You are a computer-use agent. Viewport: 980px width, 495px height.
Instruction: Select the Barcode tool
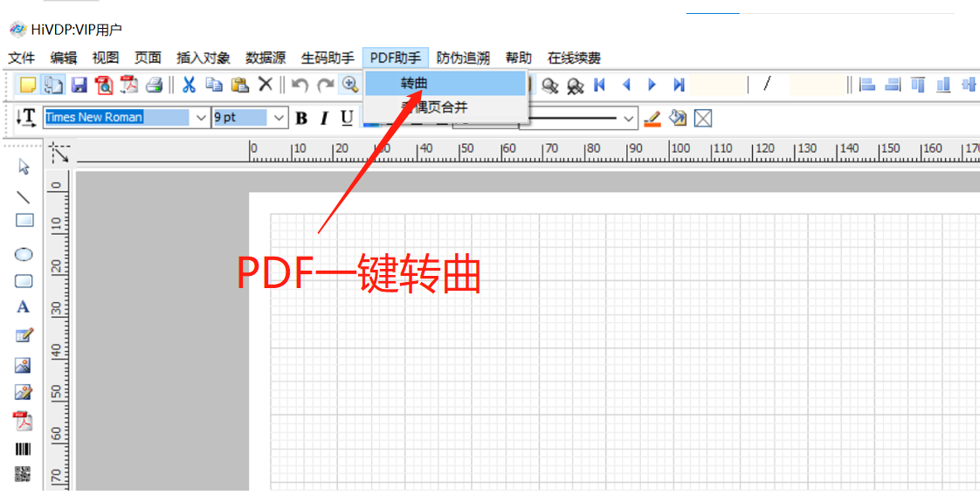tap(23, 450)
